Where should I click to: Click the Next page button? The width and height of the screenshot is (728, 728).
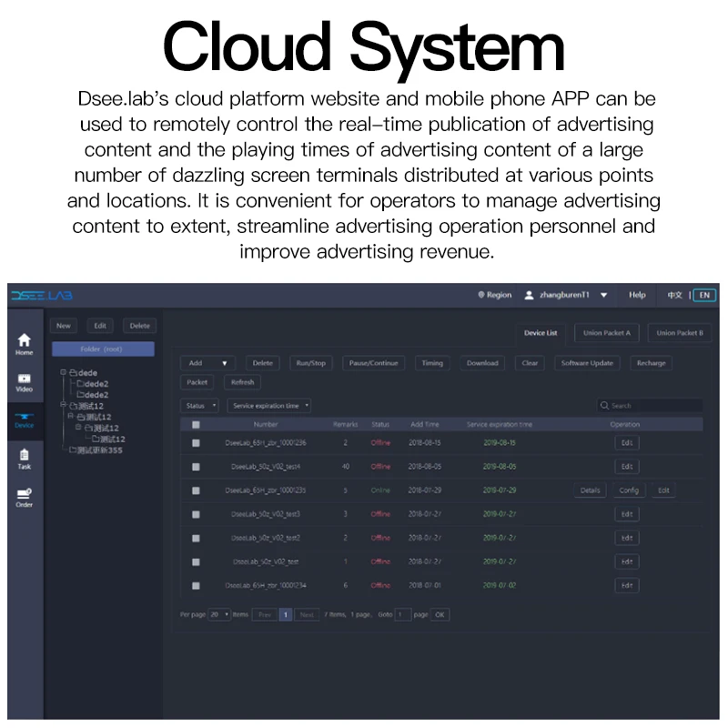pyautogui.click(x=307, y=614)
